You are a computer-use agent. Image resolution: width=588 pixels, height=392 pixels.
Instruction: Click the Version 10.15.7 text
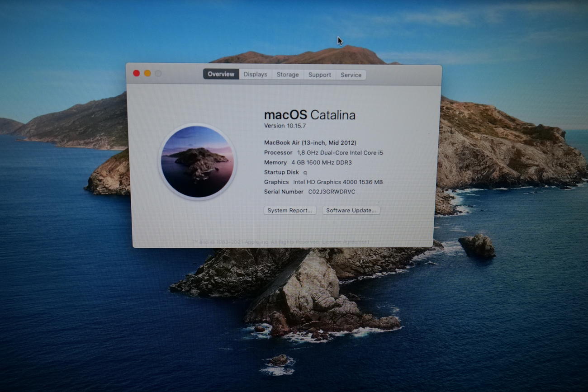(x=285, y=126)
